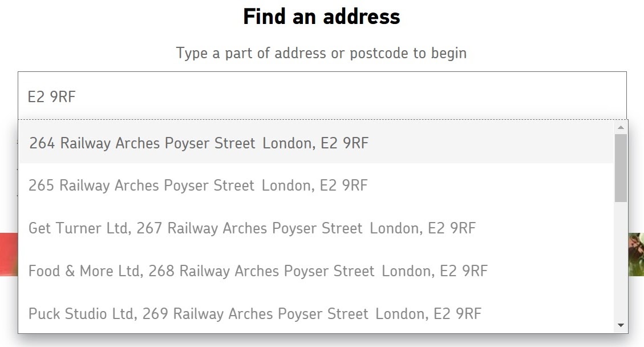
Task: Click the scrollbar track below the thumb
Action: [x=621, y=260]
